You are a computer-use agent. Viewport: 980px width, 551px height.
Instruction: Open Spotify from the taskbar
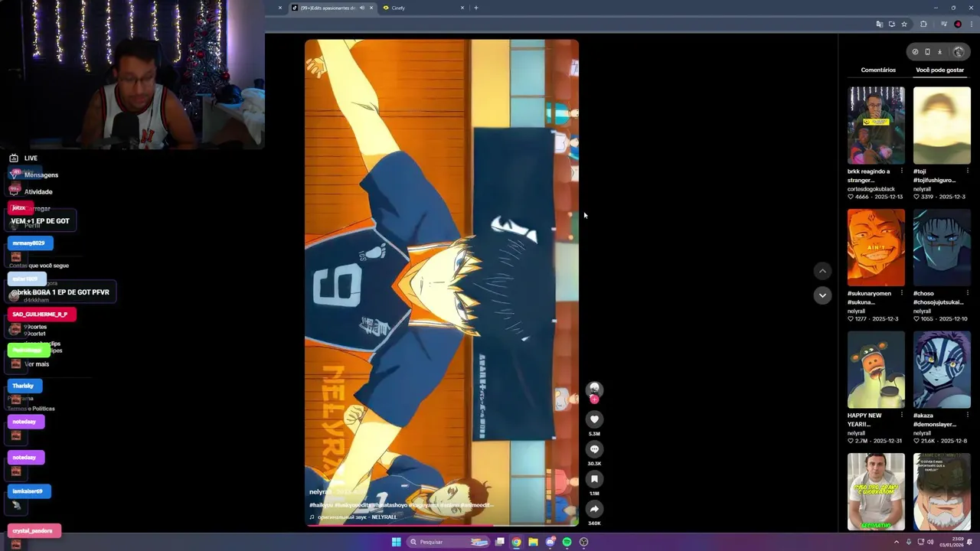click(x=567, y=542)
